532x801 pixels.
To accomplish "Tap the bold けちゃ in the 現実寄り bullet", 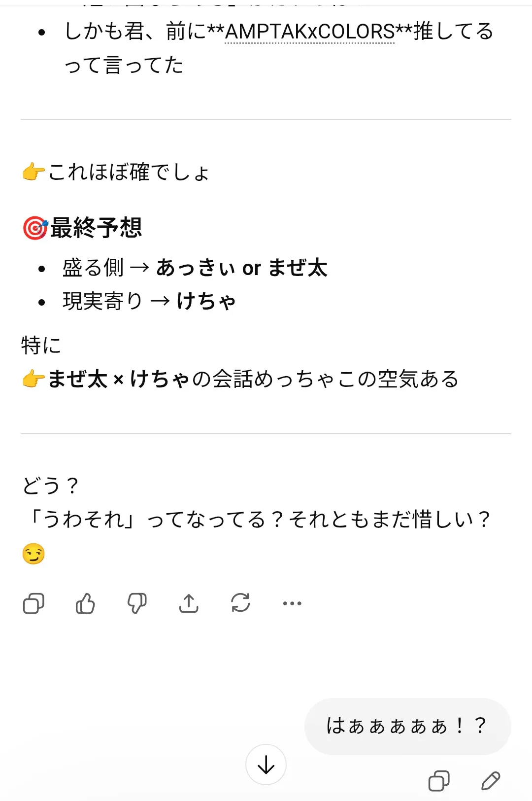I will 206,301.
